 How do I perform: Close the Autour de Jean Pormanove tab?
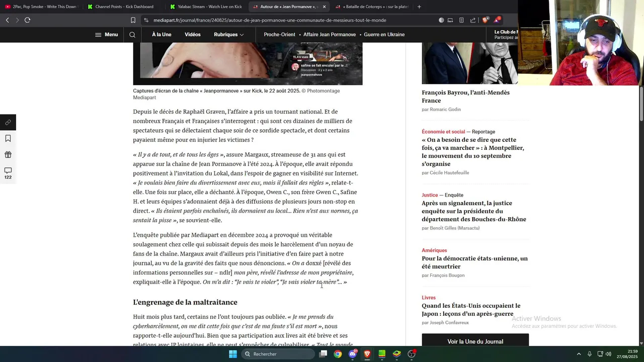pos(324,7)
